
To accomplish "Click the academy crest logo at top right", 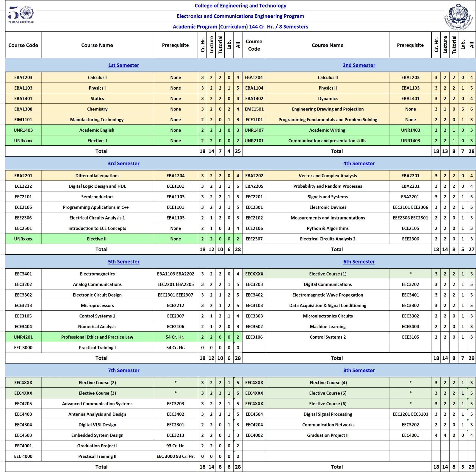I will [x=458, y=17].
